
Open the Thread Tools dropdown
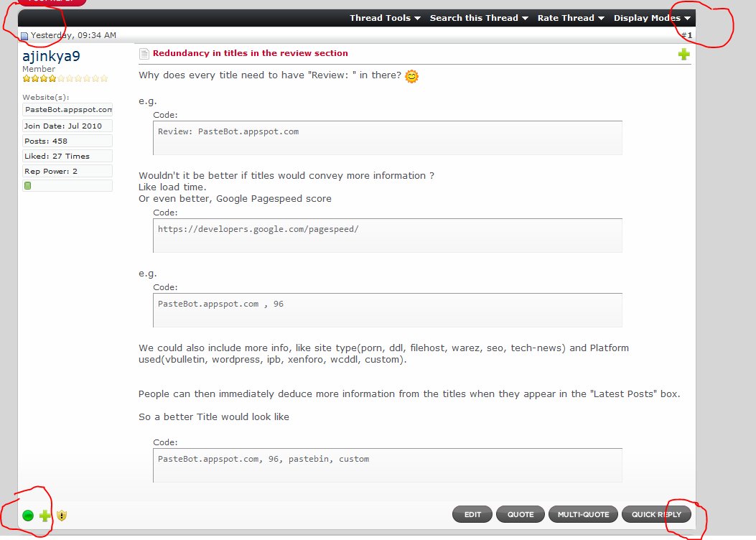[x=385, y=18]
